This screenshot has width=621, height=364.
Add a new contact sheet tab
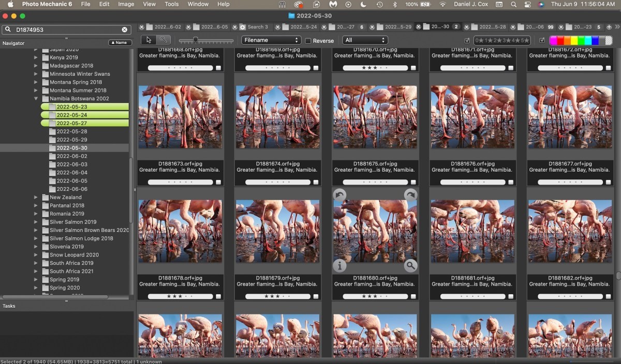coord(609,27)
